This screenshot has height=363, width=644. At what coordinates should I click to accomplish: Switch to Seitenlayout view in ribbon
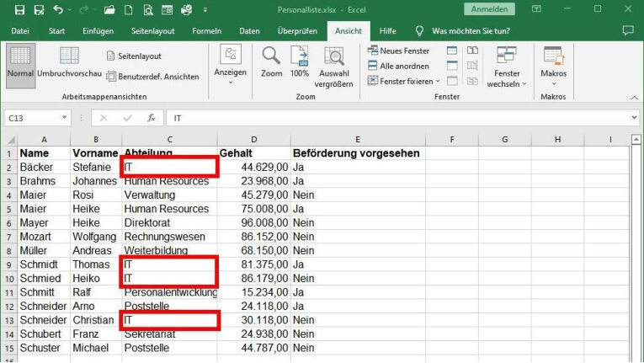point(134,56)
